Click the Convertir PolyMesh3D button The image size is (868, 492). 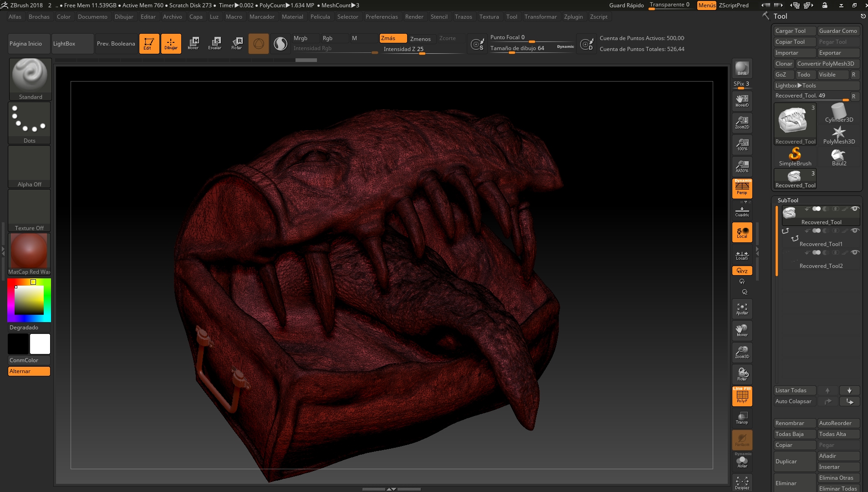pos(827,64)
